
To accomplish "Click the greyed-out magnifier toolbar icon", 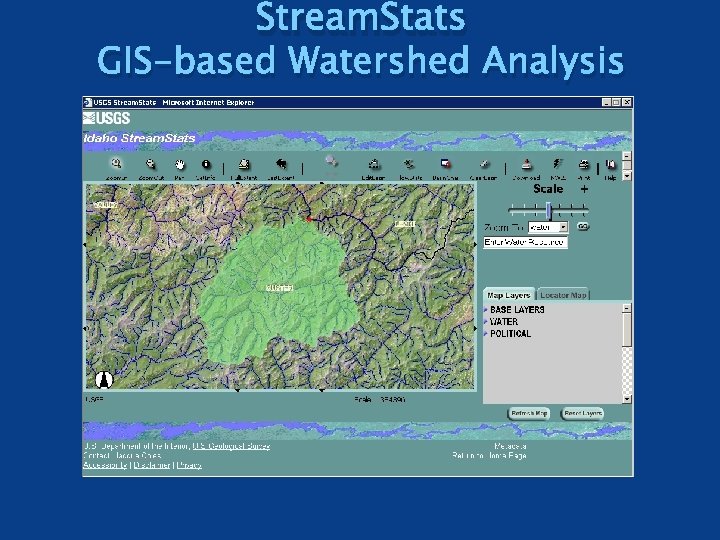I will [x=331, y=162].
